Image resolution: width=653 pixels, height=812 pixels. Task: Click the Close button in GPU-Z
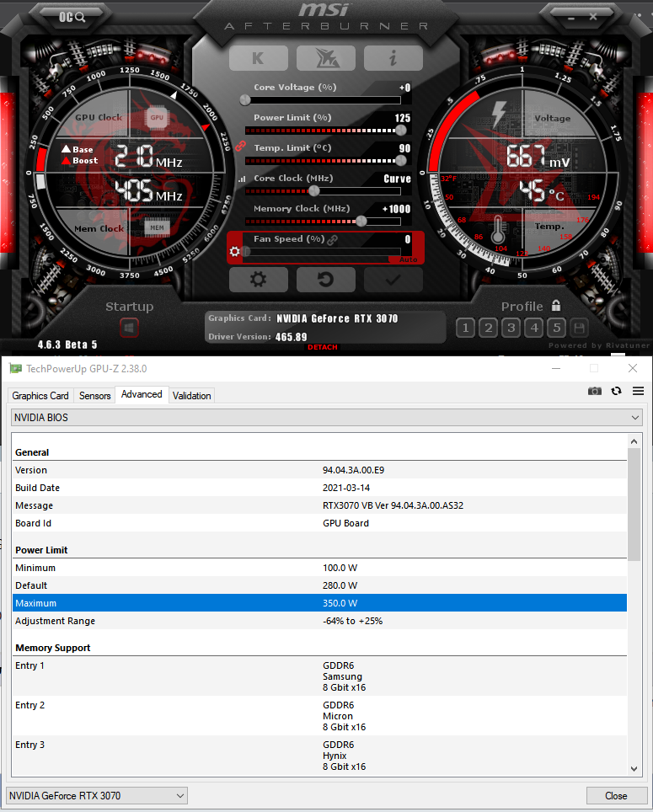pyautogui.click(x=616, y=795)
